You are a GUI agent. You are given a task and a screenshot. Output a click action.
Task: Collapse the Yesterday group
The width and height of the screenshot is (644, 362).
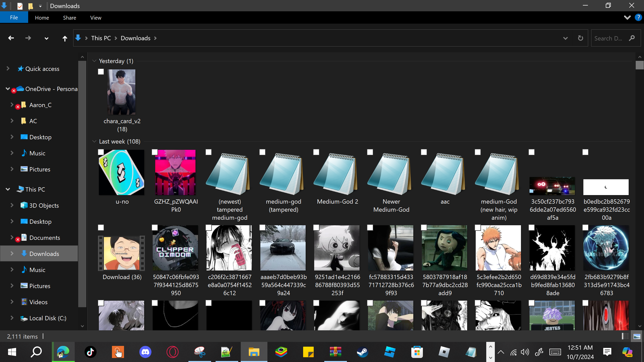click(x=94, y=61)
